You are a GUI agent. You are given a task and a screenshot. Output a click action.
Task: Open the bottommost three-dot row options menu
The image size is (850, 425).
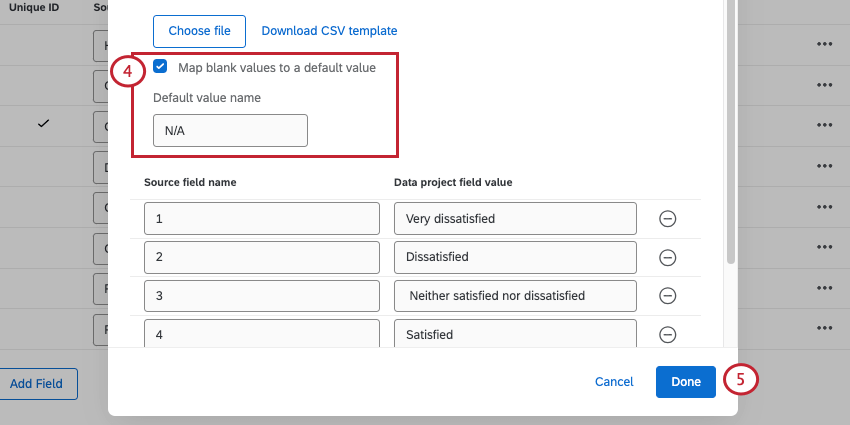[x=824, y=328]
